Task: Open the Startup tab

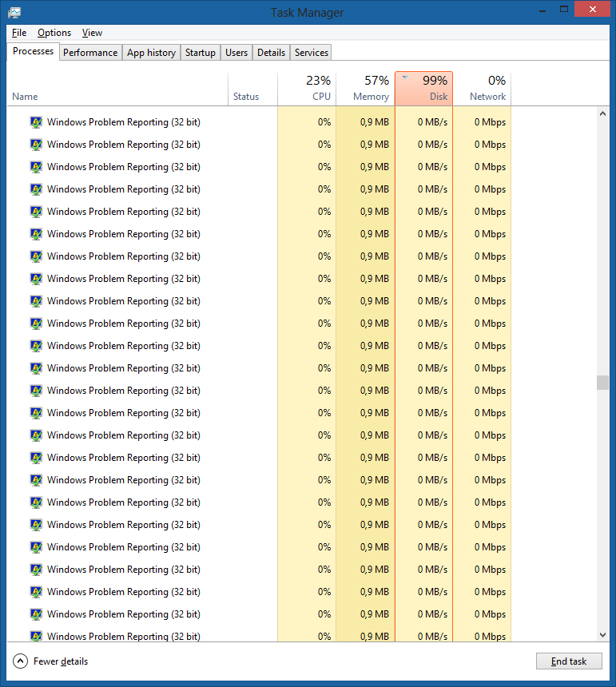Action: point(201,53)
